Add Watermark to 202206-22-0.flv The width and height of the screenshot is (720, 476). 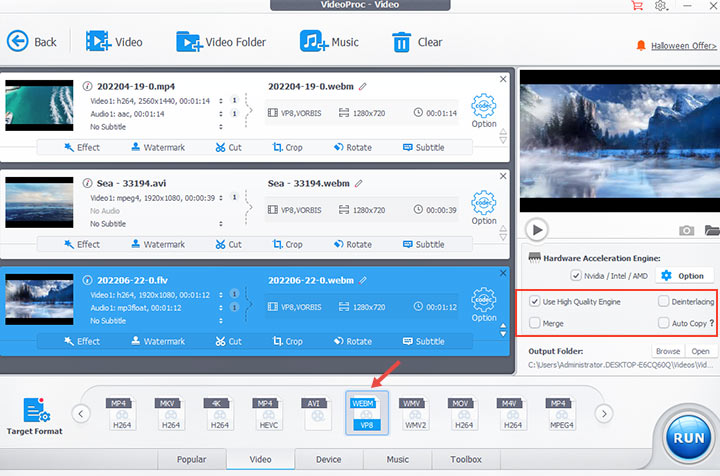158,341
